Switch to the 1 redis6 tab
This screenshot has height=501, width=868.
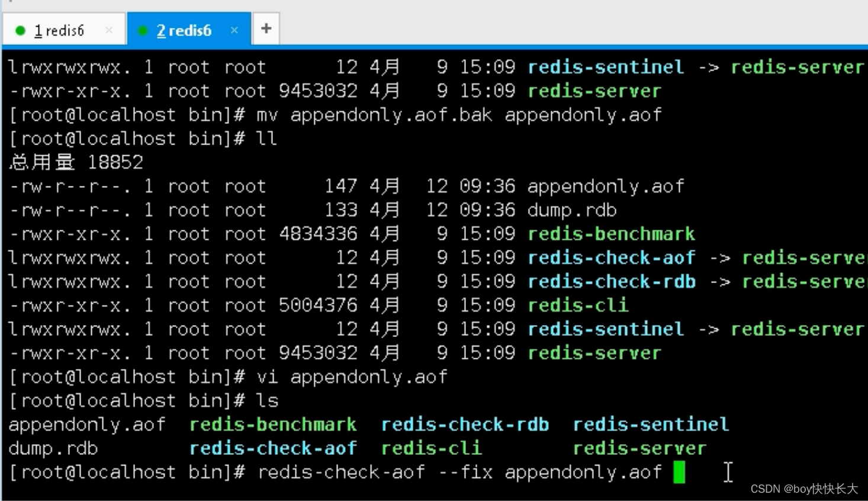[64, 30]
